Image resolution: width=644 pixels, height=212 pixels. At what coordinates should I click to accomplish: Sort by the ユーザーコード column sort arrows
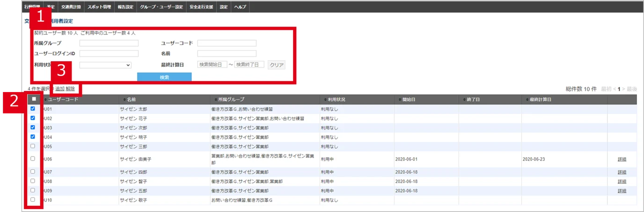pos(45,99)
